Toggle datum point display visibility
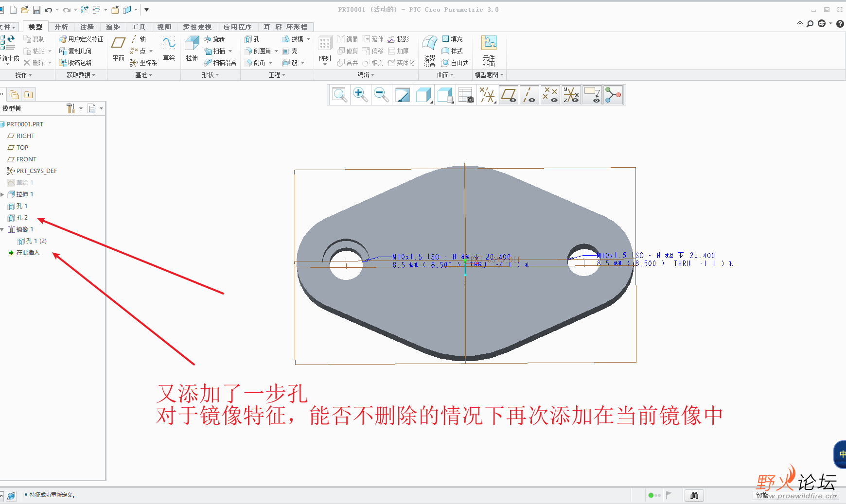 [550, 94]
